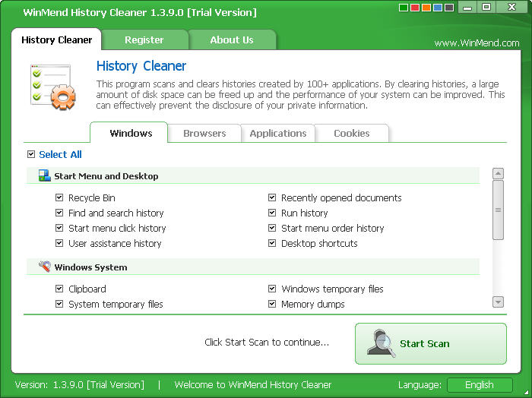Click the Start Menu and Desktop section icon

coord(44,175)
